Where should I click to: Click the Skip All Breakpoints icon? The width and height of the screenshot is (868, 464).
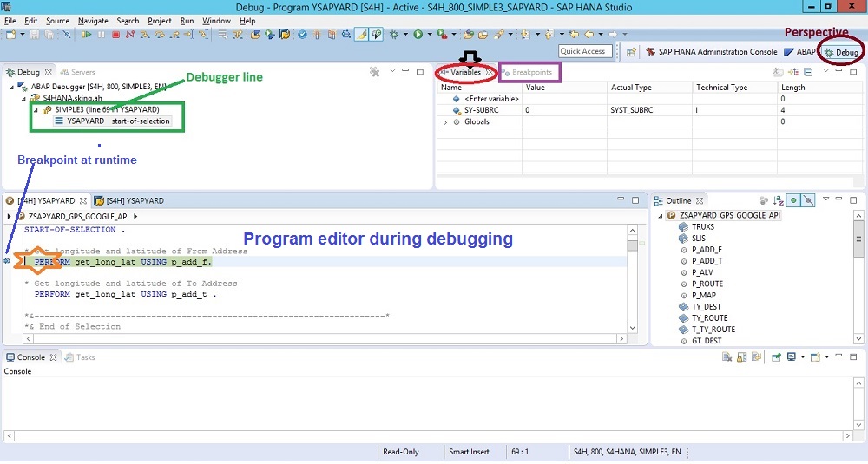click(67, 35)
